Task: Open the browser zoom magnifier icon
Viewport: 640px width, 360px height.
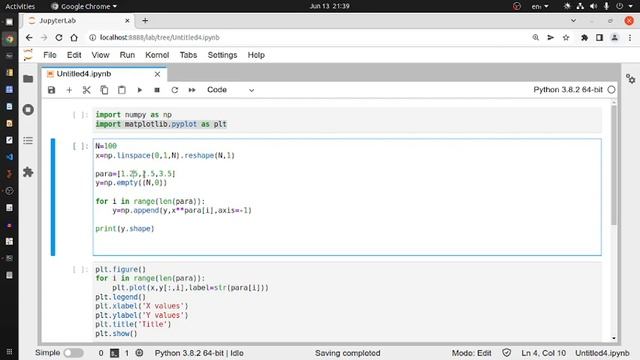Action: (x=536, y=38)
